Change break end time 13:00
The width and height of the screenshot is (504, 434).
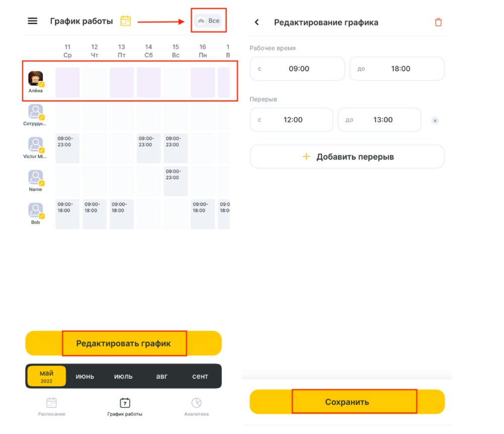click(380, 119)
